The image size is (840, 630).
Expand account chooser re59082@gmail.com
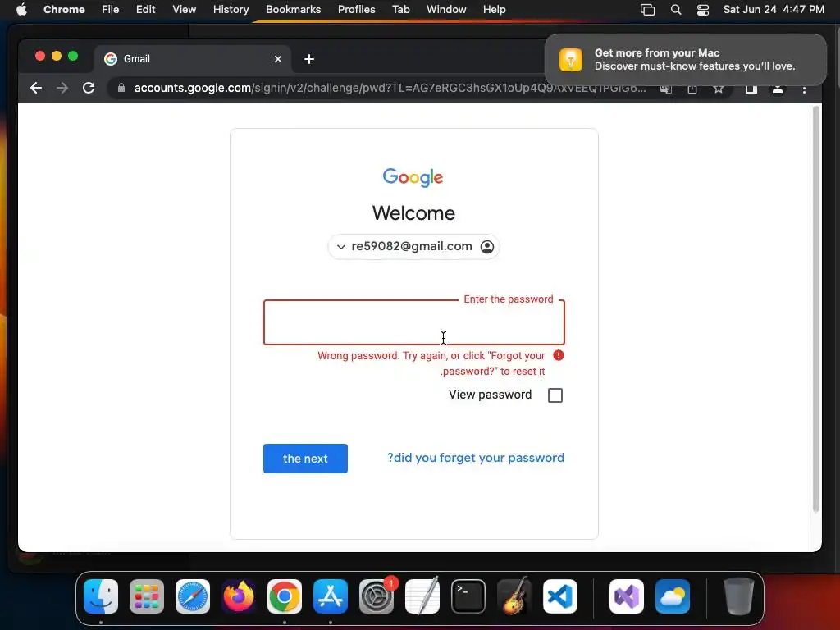(413, 246)
